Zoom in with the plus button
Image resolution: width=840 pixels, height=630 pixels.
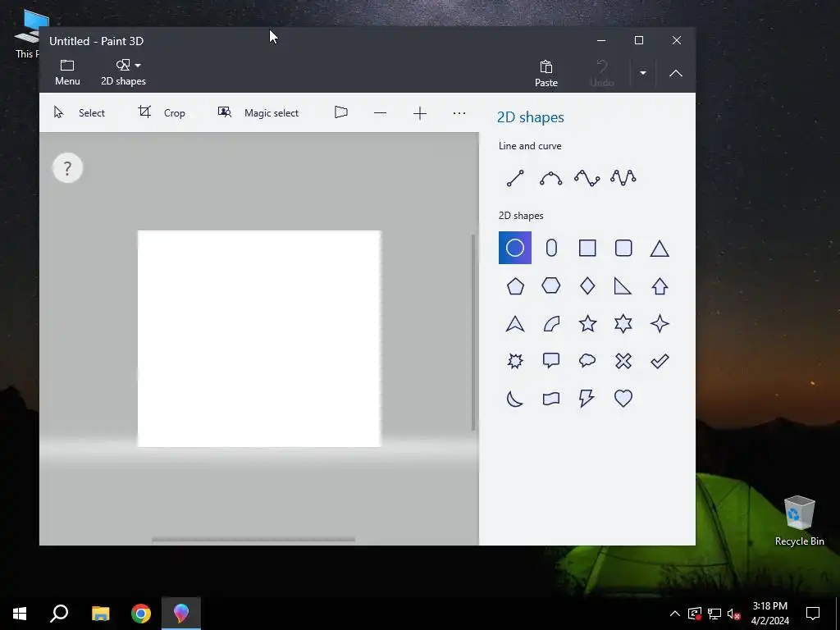point(420,113)
